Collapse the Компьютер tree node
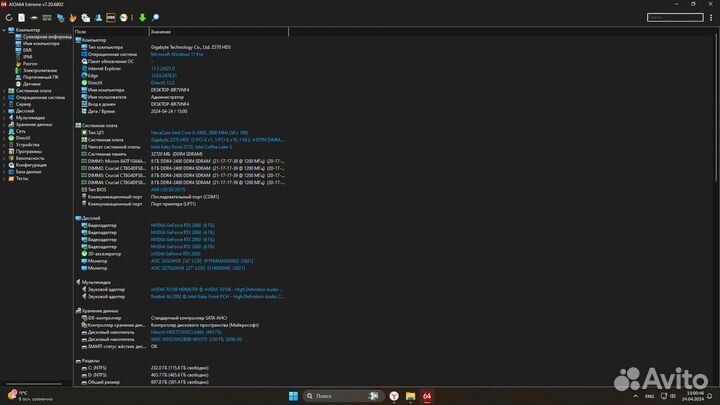This screenshot has width=720, height=405. [x=4, y=30]
